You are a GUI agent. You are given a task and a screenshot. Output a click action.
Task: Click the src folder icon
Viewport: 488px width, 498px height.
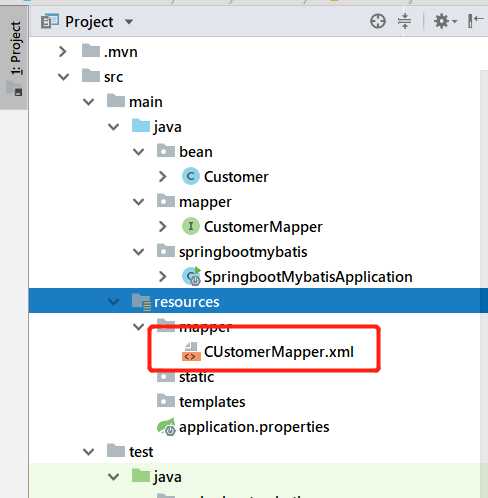(91, 76)
